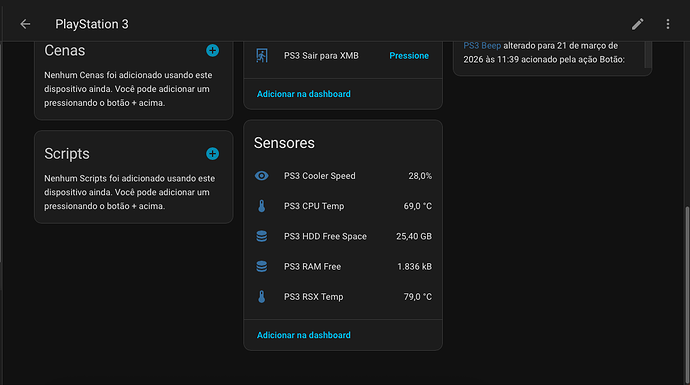Click the Scripts card heading
This screenshot has width=690, height=385.
click(x=67, y=154)
